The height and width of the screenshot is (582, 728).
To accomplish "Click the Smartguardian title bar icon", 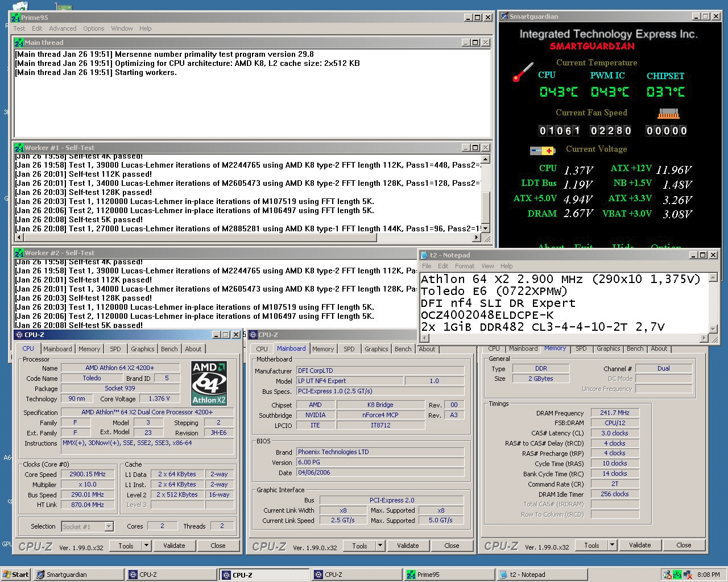I will 504,17.
